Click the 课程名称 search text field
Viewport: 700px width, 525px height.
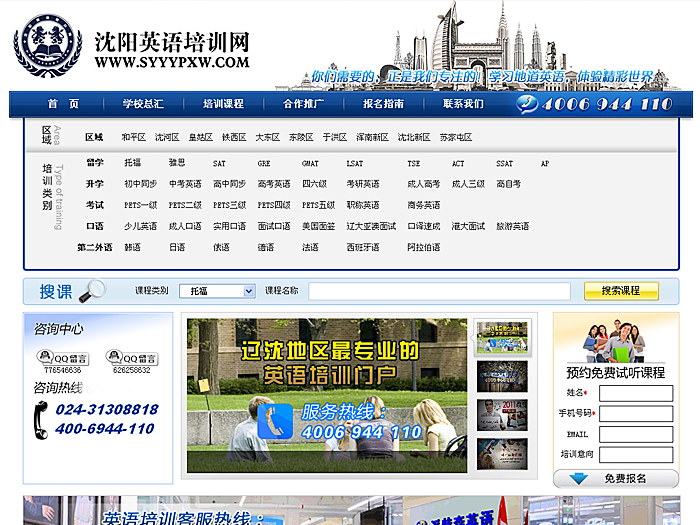pyautogui.click(x=439, y=291)
